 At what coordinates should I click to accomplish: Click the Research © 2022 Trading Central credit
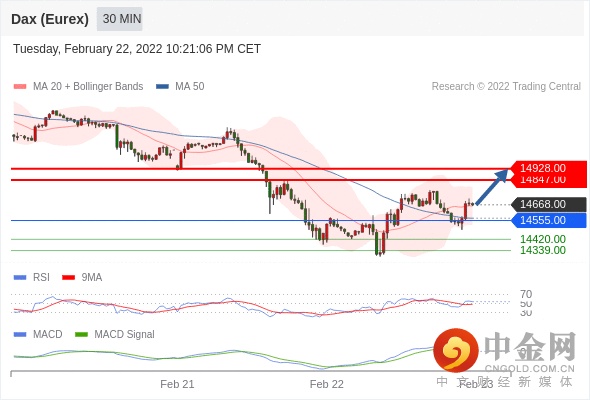506,87
